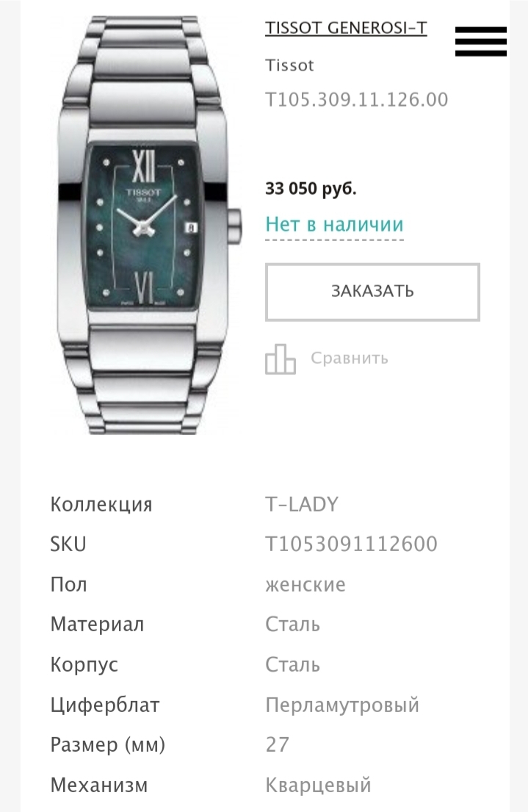The image size is (528, 812).
Task: Click the Tissot brand name text
Action: pos(289,65)
